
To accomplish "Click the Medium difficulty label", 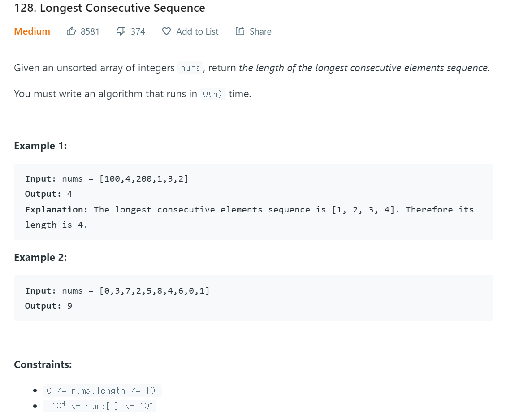I will pyautogui.click(x=32, y=31).
